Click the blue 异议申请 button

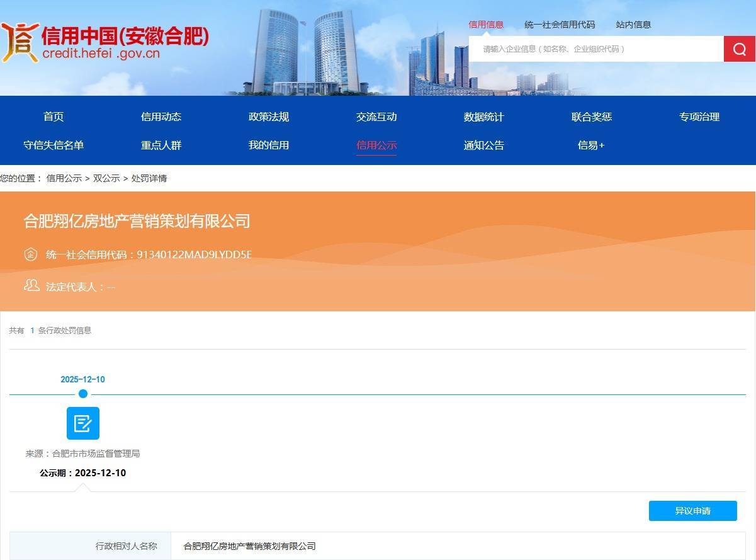[x=692, y=511]
